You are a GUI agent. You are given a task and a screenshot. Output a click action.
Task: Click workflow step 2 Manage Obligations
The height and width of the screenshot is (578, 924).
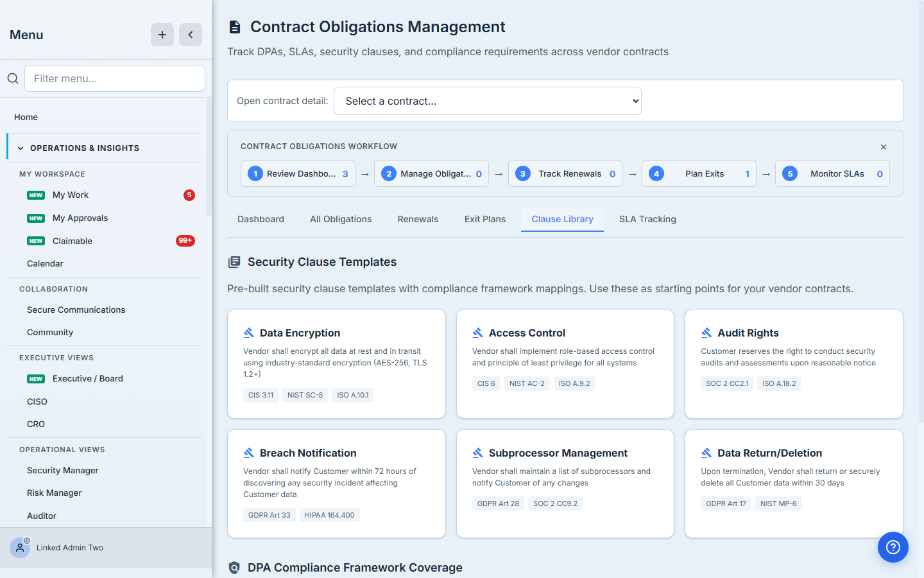[431, 173]
